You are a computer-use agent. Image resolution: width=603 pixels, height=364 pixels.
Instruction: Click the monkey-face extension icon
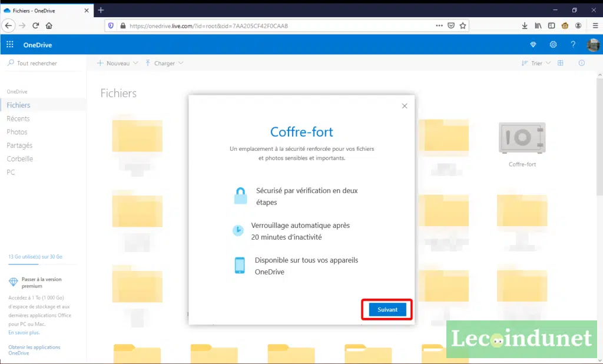click(565, 26)
